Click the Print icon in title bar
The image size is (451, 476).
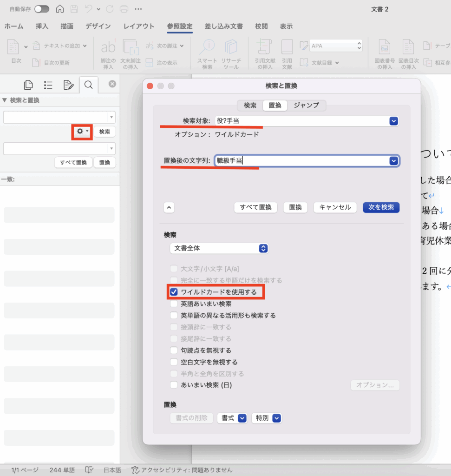click(124, 9)
